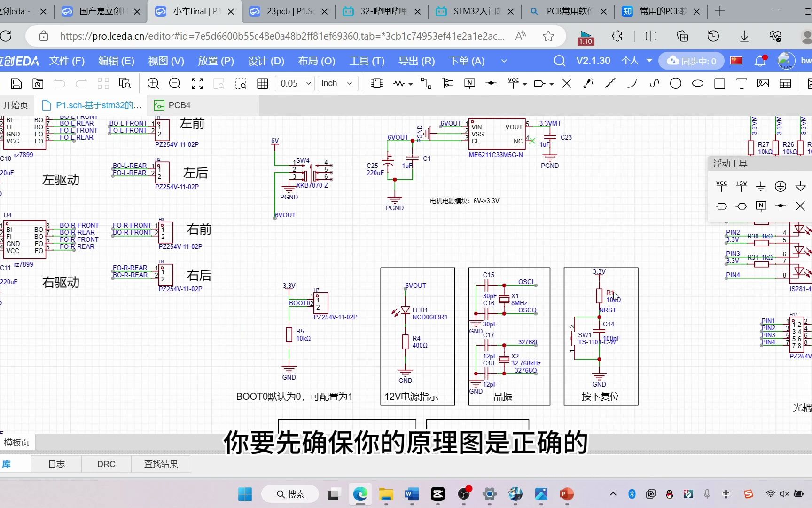Open the grid size 0.05 dropdown
Screen dimensions: 812x508
pyautogui.click(x=294, y=83)
